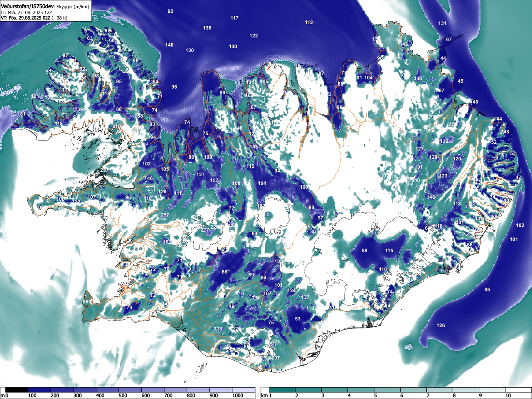Click the 1000 label on the metre legend
532x399 pixels.
(x=238, y=396)
